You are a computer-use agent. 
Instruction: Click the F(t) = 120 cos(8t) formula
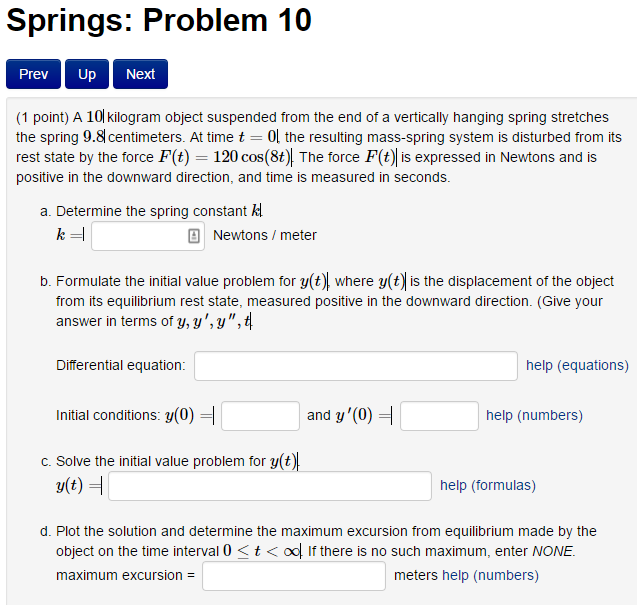(225, 157)
